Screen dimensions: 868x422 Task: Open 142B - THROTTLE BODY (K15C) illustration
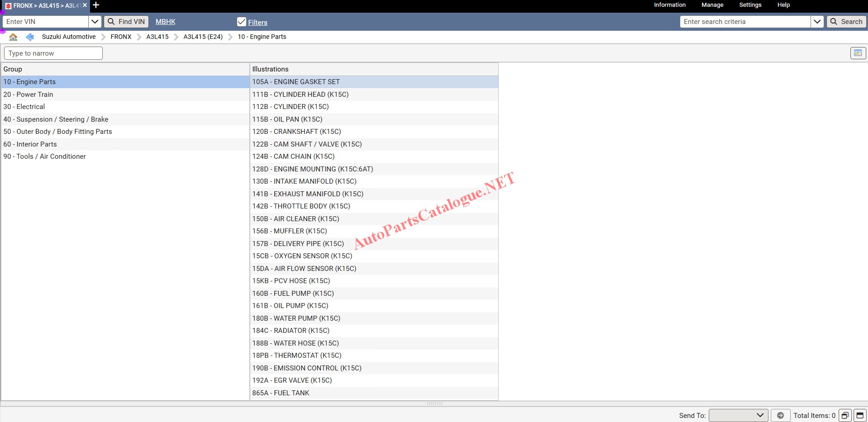[x=301, y=206]
